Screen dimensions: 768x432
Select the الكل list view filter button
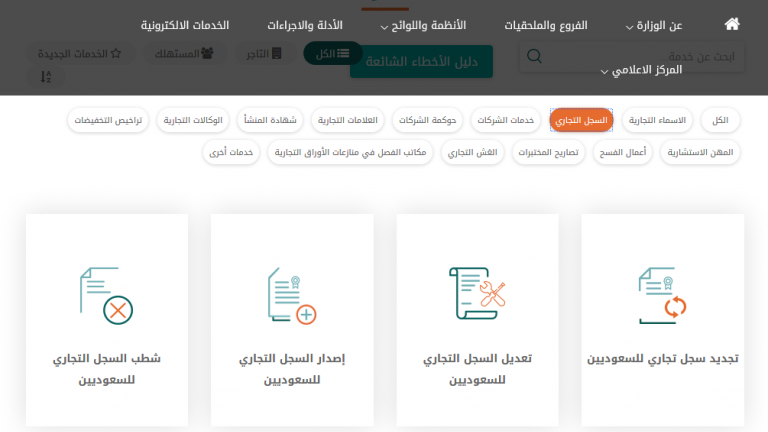(x=333, y=53)
